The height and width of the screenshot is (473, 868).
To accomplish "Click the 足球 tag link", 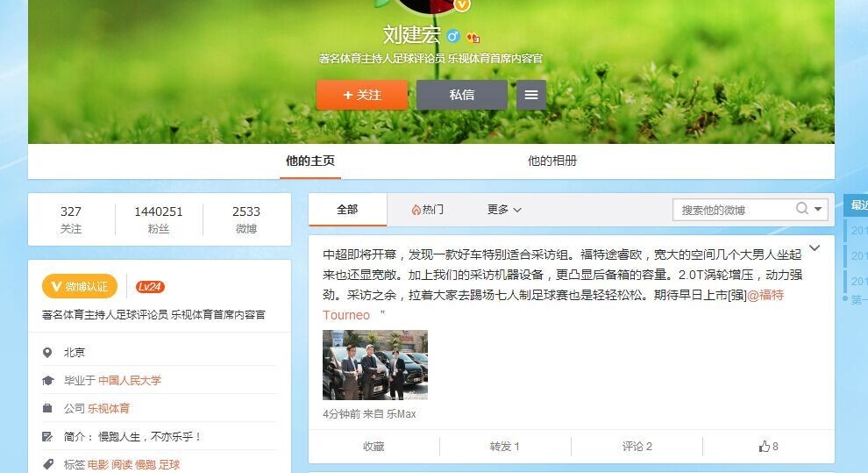I will [169, 464].
